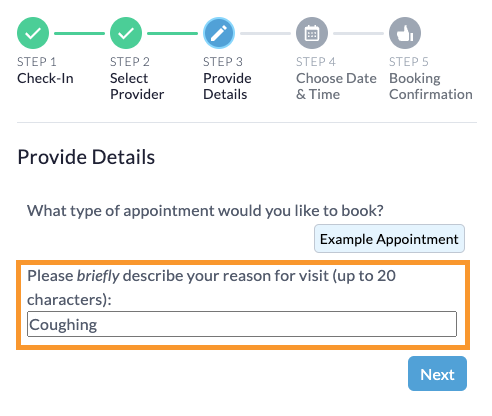This screenshot has width=492, height=416.
Task: Click the Step 2 green checkmark icon
Action: click(126, 33)
